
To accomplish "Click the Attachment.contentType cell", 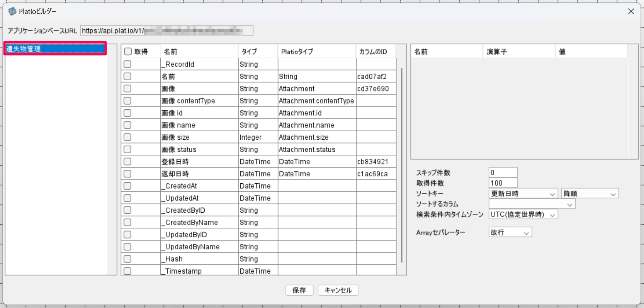I will (x=317, y=101).
